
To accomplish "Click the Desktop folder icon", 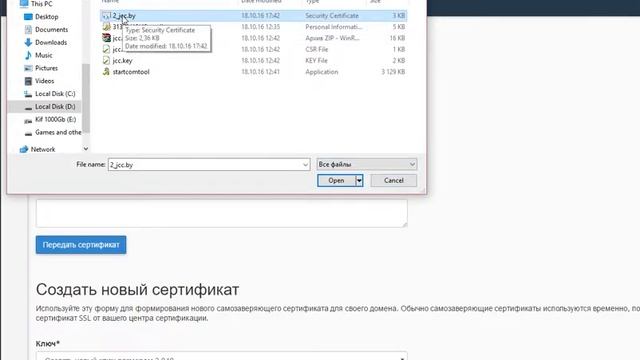I will tap(28, 17).
